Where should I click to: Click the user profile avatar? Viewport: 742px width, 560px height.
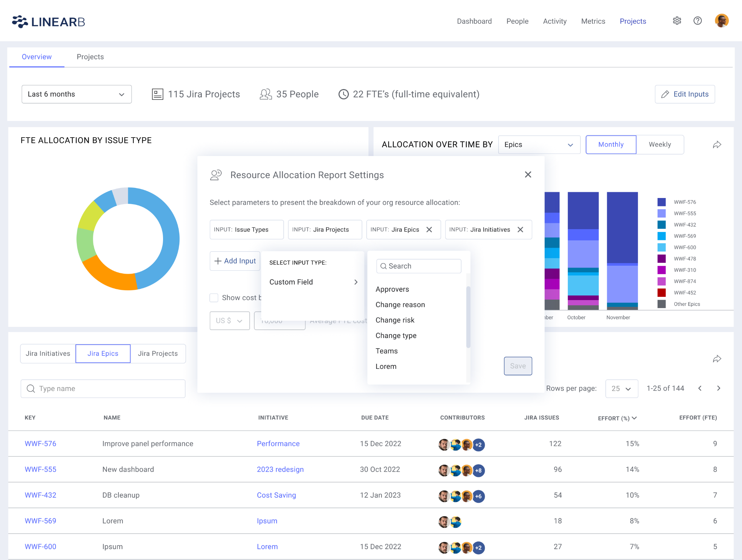(x=722, y=21)
